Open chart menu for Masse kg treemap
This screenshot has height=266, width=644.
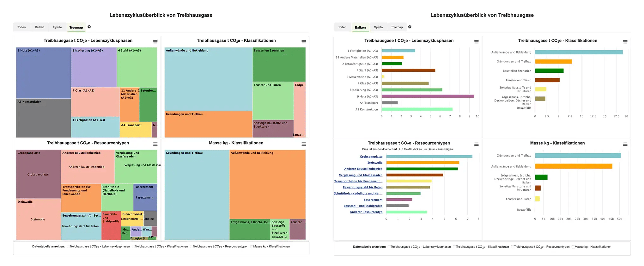[304, 144]
